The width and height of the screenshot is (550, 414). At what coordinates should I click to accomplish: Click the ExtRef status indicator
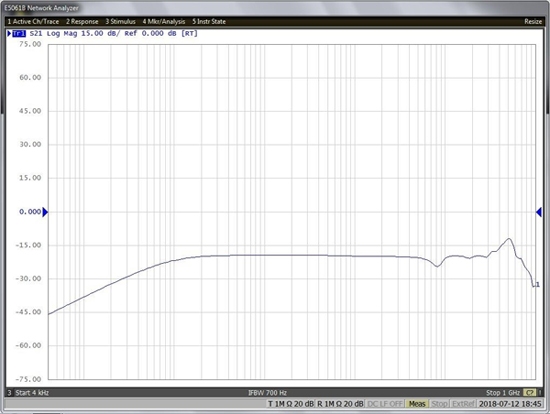(463, 404)
